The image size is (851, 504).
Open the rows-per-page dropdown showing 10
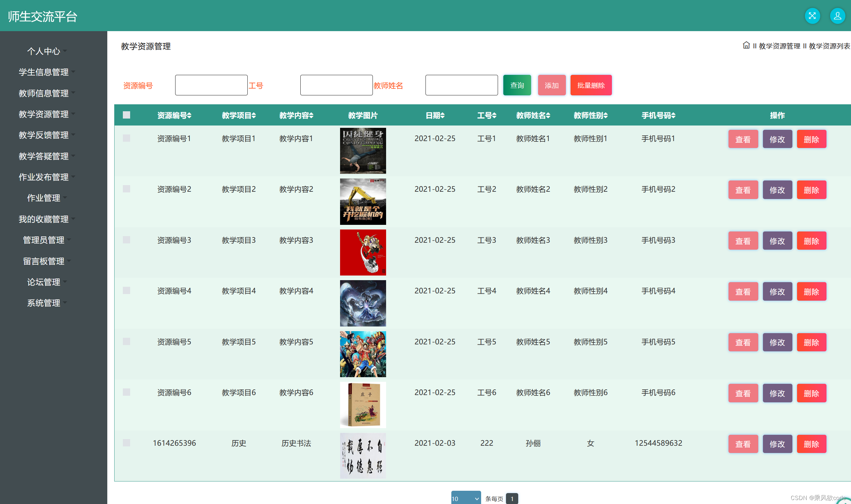pyautogui.click(x=466, y=498)
